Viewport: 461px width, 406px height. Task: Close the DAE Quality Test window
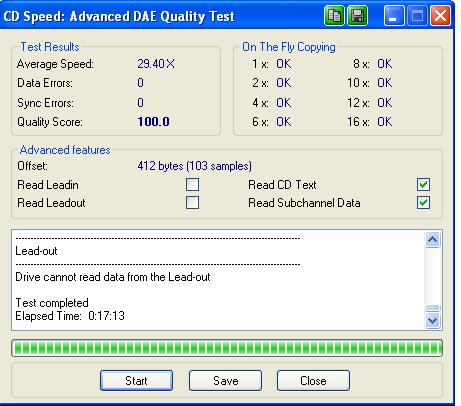coord(440,16)
